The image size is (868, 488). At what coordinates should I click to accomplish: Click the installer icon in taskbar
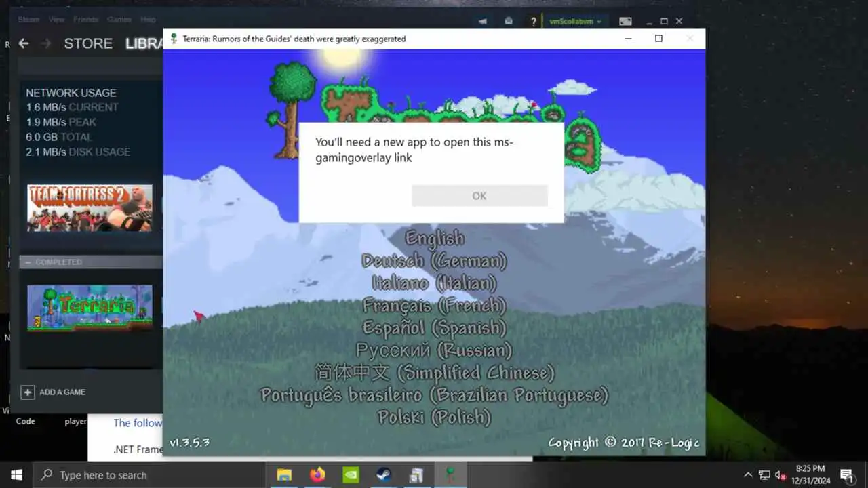pyautogui.click(x=416, y=475)
